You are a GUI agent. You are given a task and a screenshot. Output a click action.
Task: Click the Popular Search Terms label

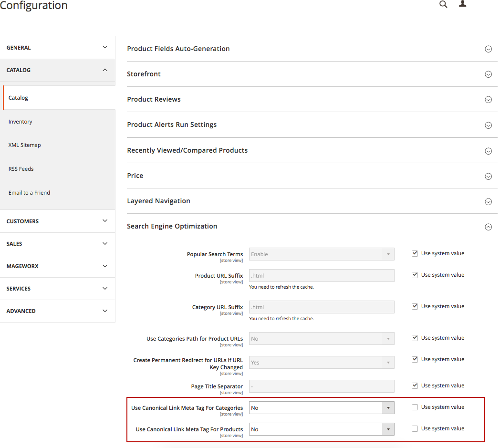(215, 254)
